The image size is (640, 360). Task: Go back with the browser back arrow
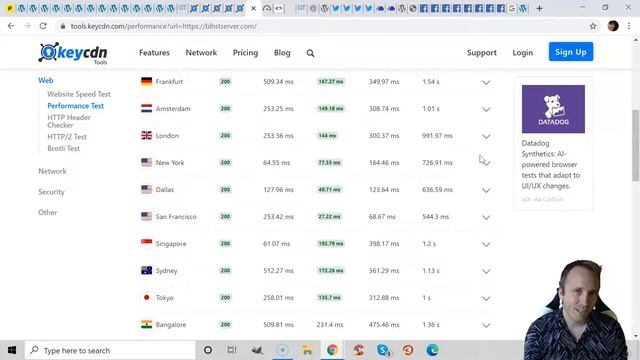click(11, 26)
